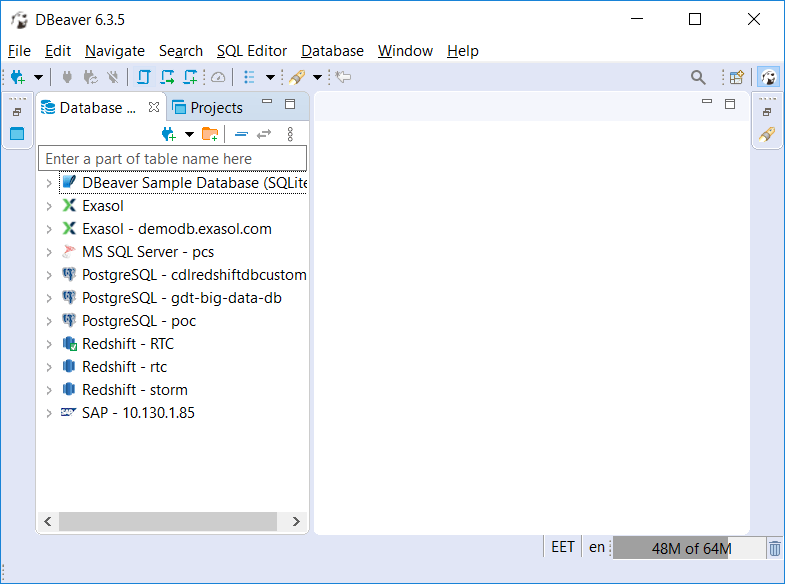This screenshot has height=584, width=785.
Task: Expand the Exasol connection node
Action: tap(49, 206)
